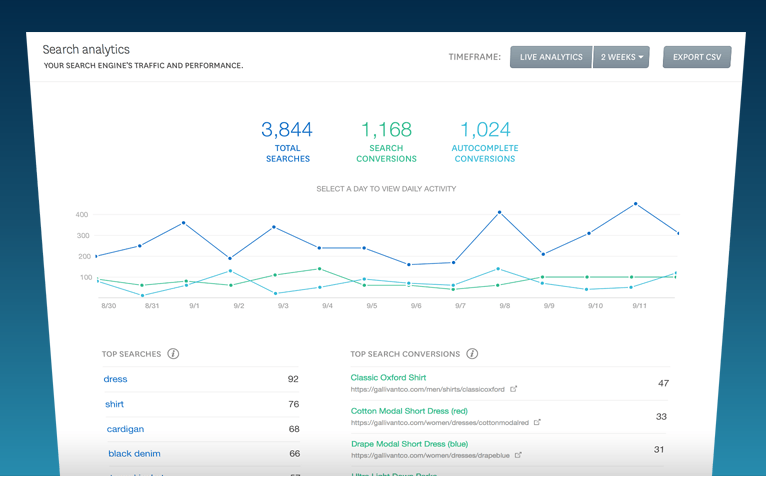This screenshot has width=766, height=504.
Task: Open external link icon for Cotton Modal Short Dress
Action: coord(537,422)
